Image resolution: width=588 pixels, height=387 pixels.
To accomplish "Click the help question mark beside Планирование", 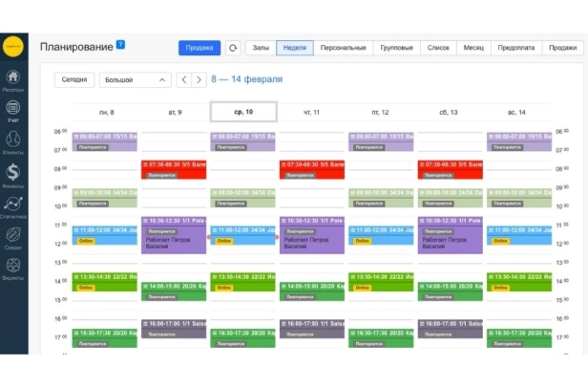I will coord(120,44).
